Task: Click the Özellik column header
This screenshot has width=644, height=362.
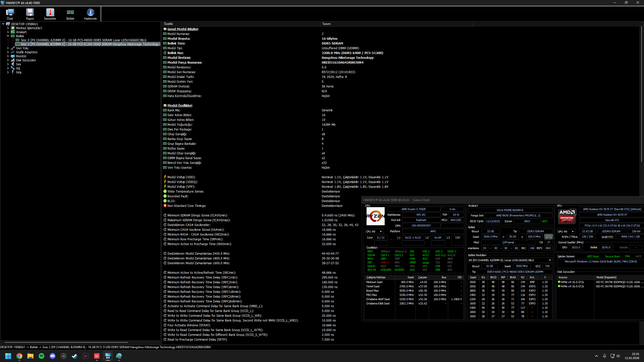Action: [x=241, y=24]
